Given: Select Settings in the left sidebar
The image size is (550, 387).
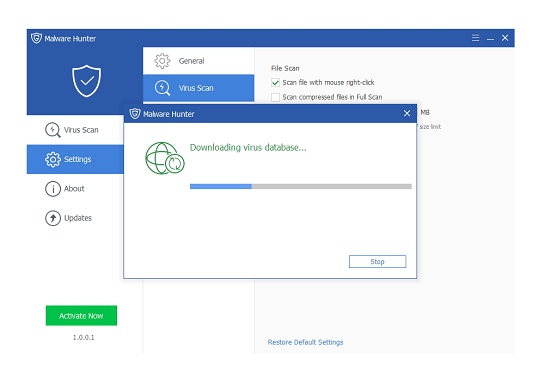Looking at the screenshot, I should (x=75, y=159).
